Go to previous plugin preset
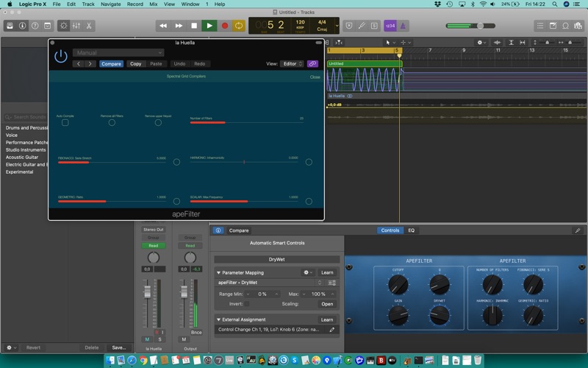The height and width of the screenshot is (368, 588). point(79,64)
